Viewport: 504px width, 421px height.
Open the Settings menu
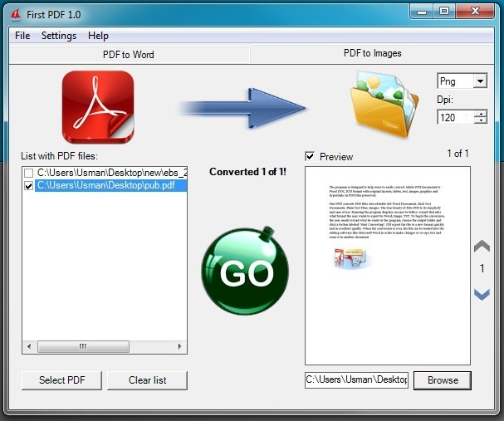point(59,36)
